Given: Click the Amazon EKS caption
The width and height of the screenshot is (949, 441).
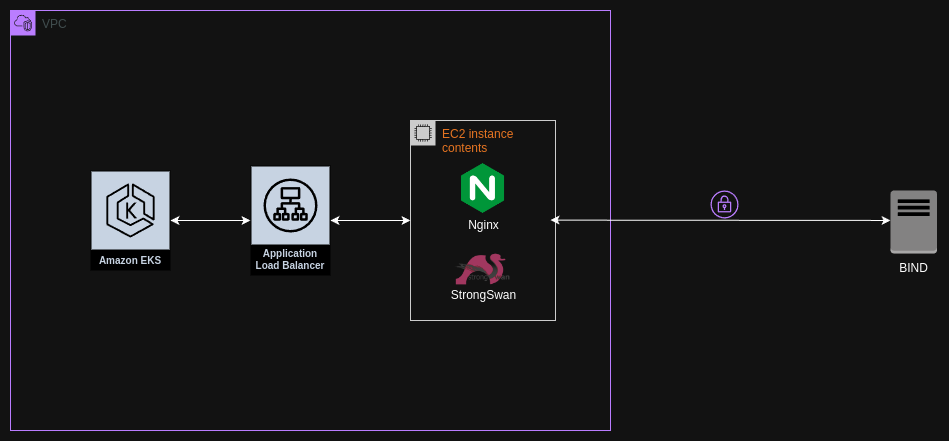Looking at the screenshot, I should tap(130, 260).
